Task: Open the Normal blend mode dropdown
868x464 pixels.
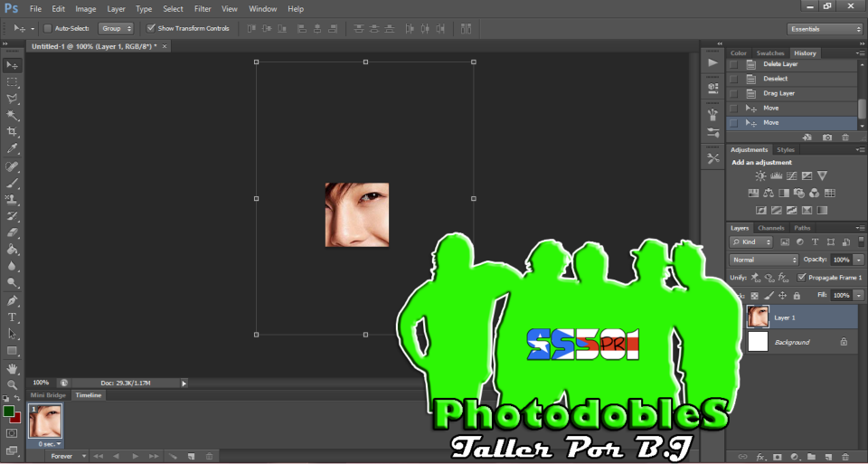Action: click(764, 260)
